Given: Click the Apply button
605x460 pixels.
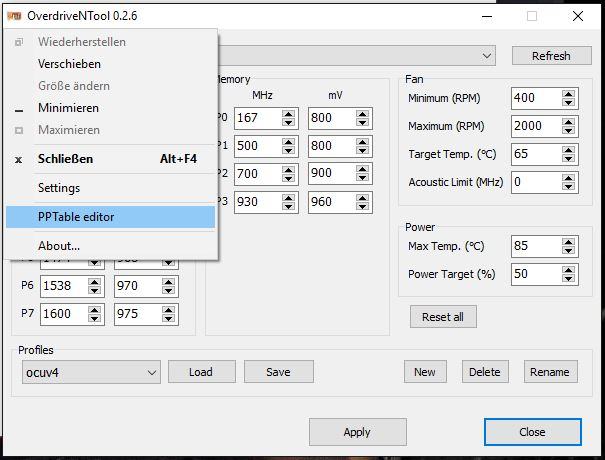Looking at the screenshot, I should [x=357, y=432].
